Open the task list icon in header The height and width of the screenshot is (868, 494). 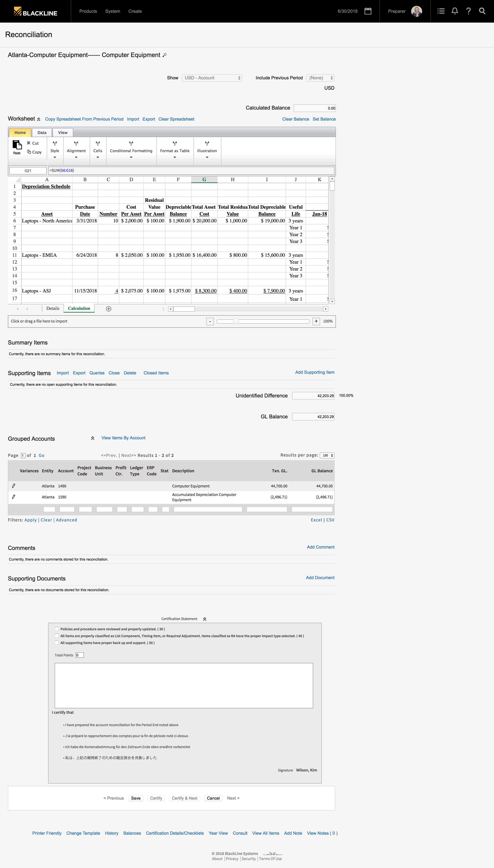coord(441,11)
